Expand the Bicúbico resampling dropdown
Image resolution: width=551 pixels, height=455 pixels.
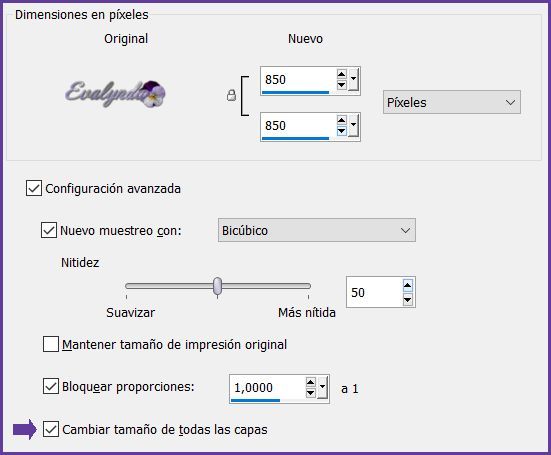(x=317, y=230)
